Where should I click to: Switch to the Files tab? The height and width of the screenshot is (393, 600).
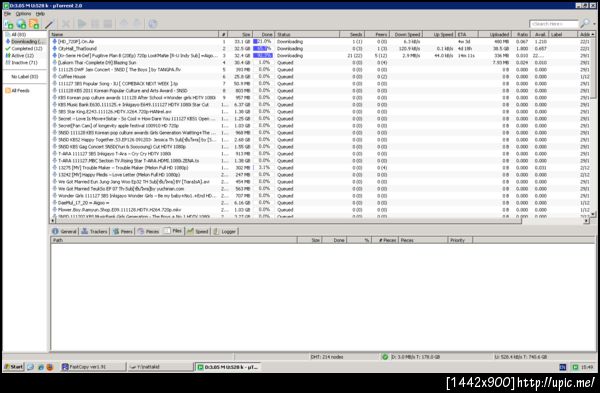tap(173, 231)
